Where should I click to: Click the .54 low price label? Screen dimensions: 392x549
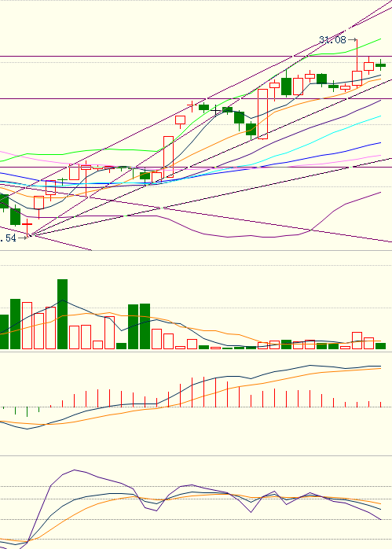(x=8, y=238)
